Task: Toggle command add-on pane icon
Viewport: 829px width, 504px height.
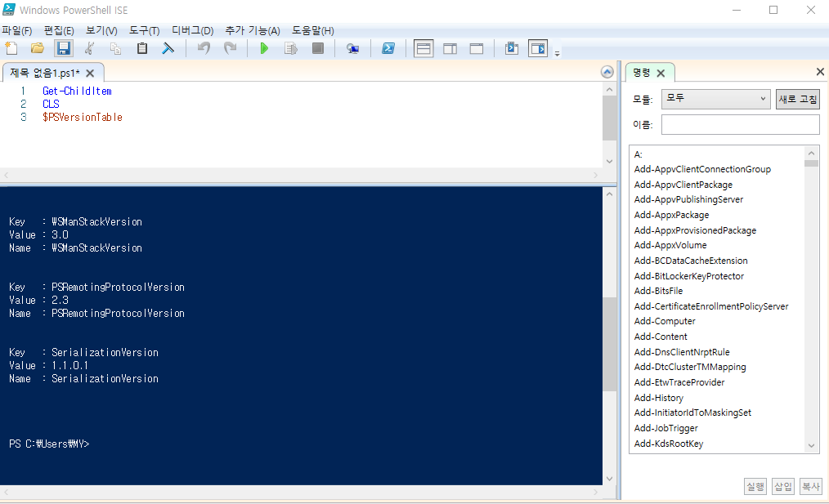Action: 538,49
